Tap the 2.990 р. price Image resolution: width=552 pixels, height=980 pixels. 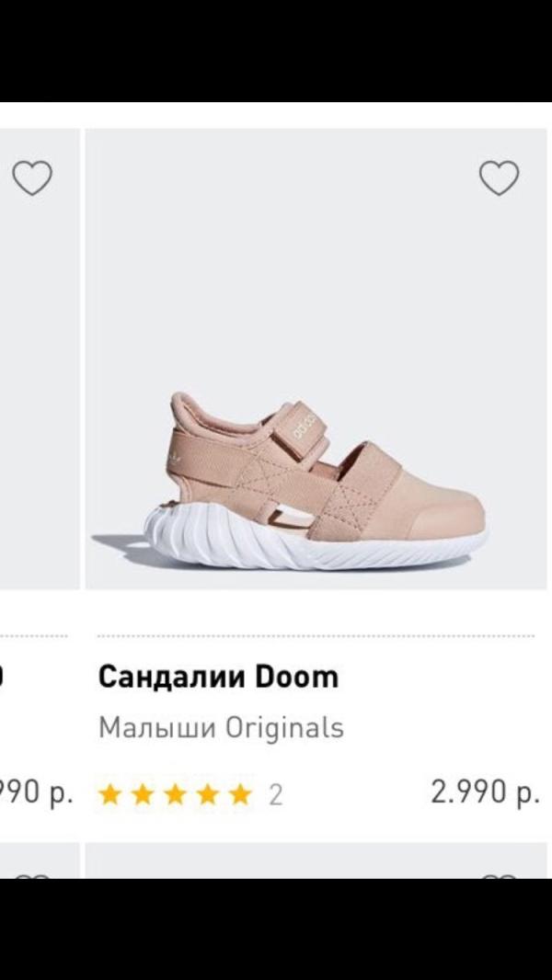click(x=485, y=793)
